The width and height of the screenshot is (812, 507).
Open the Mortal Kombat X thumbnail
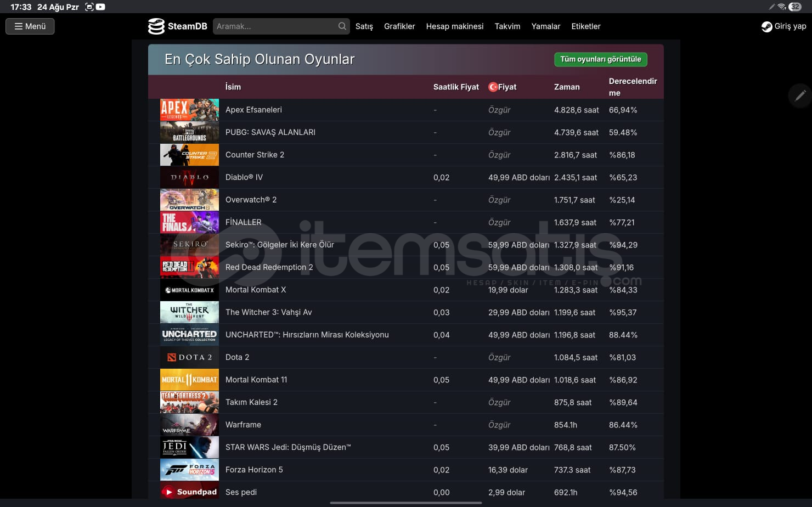point(189,290)
